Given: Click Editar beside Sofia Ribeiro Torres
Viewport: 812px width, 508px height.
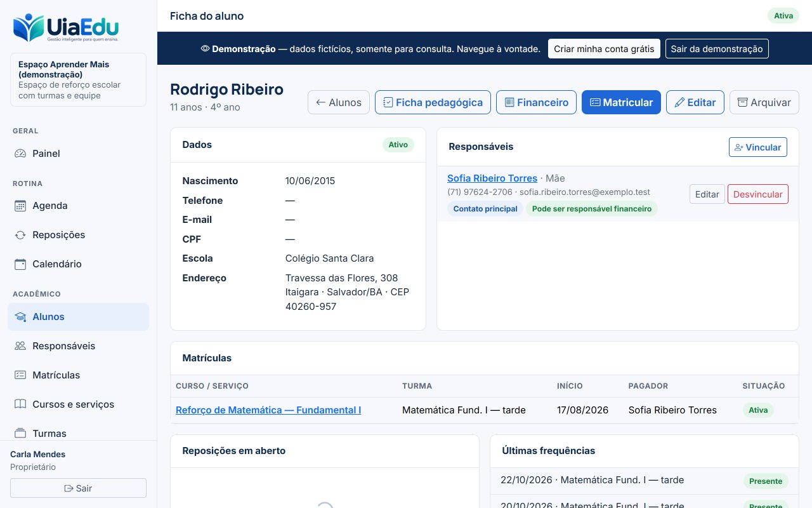Looking at the screenshot, I should tap(707, 194).
